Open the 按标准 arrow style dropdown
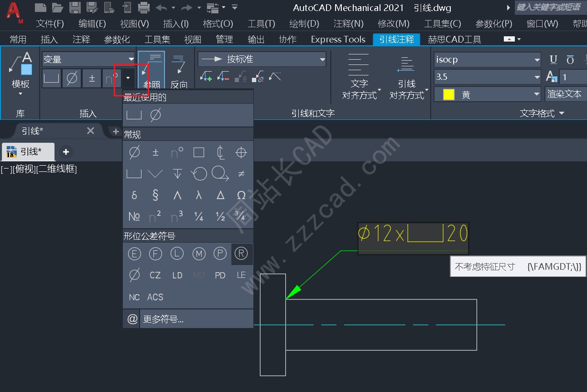Viewport: 587px width, 392px height. pos(262,59)
